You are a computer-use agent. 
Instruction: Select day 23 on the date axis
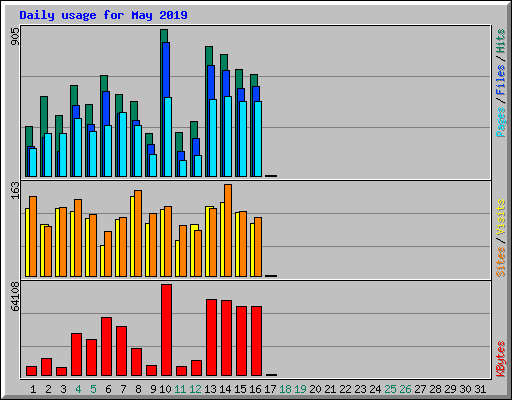click(x=360, y=389)
